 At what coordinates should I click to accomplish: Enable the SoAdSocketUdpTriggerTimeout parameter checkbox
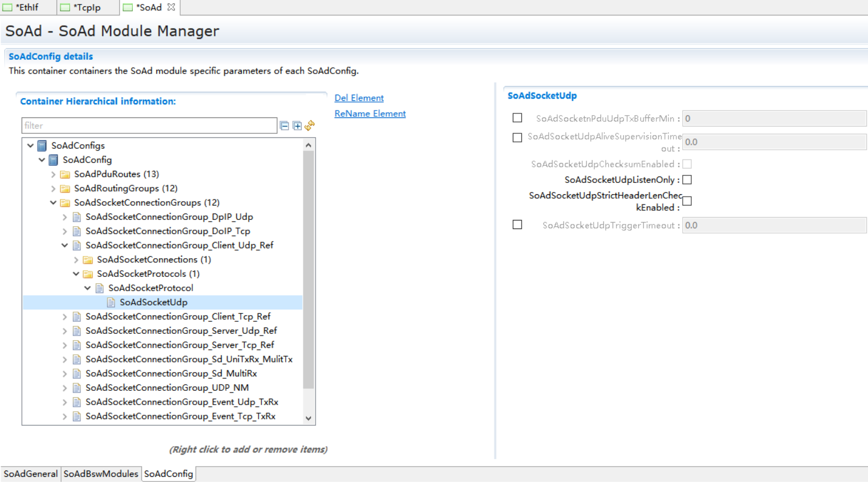pyautogui.click(x=517, y=225)
